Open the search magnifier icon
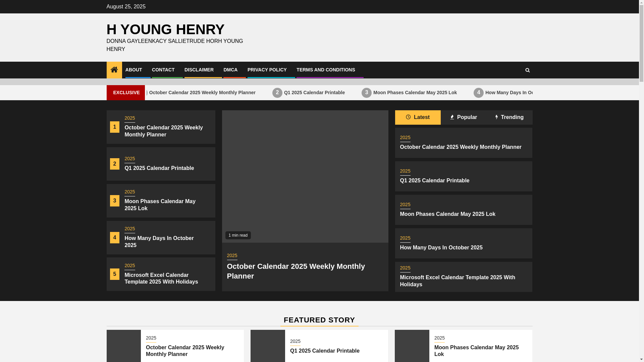Viewport: 644px width, 362px height. 527,70
